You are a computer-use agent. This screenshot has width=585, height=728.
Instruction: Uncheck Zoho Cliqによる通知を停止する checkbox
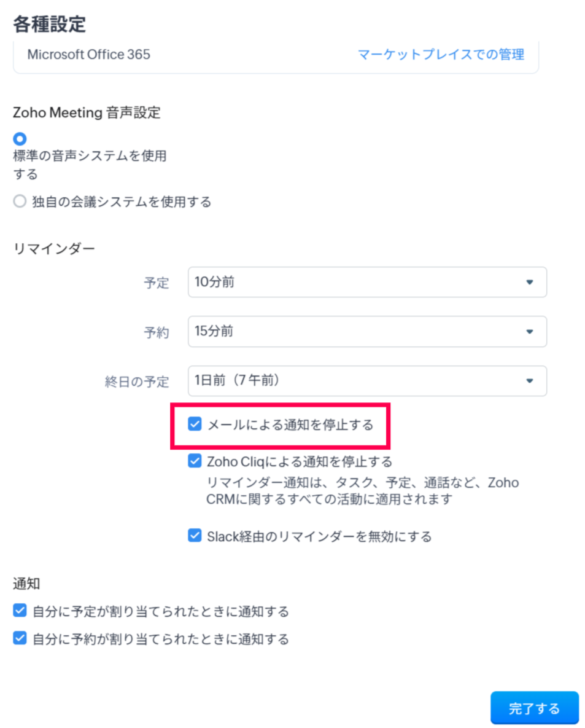pos(195,460)
